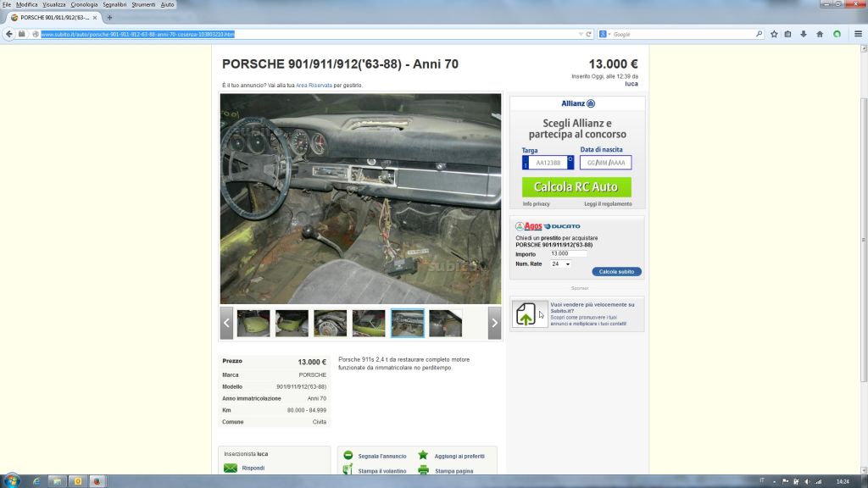868x488 pixels.
Task: Open the bookmarks list icon
Action: click(787, 34)
